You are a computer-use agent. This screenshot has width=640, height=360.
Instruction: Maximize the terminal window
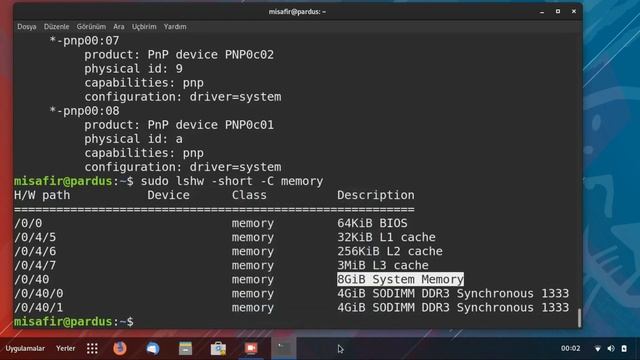(x=558, y=12)
